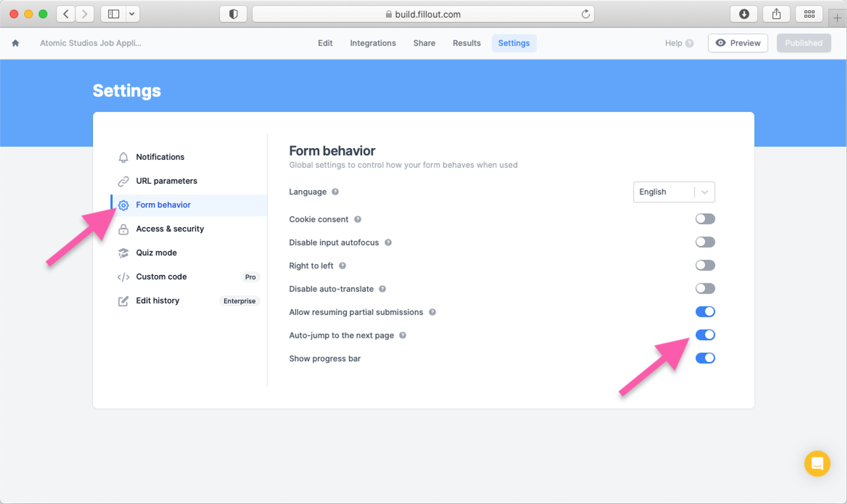Click the browser refresh page button
The height and width of the screenshot is (504, 847).
[x=585, y=13]
